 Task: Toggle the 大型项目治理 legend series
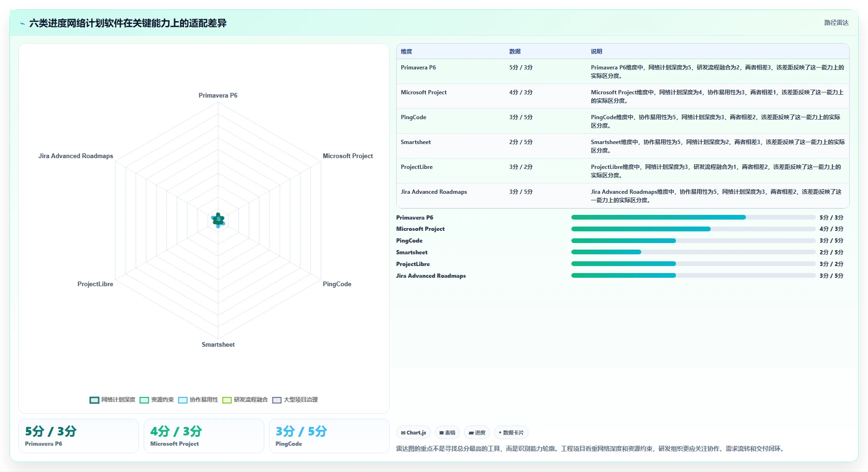tap(295, 400)
